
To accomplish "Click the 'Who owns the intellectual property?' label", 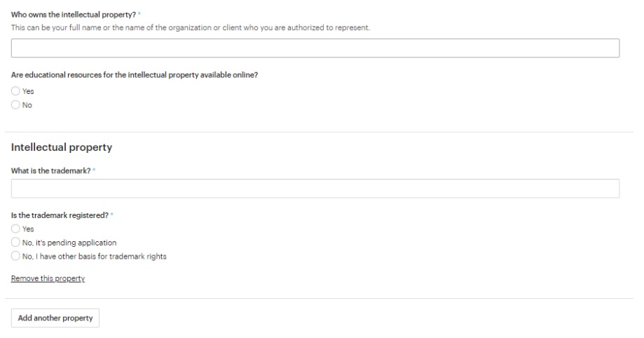I will 73,15.
